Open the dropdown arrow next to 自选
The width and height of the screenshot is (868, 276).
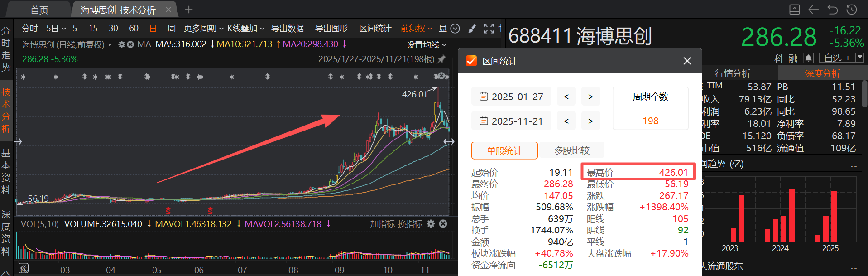[x=860, y=58]
